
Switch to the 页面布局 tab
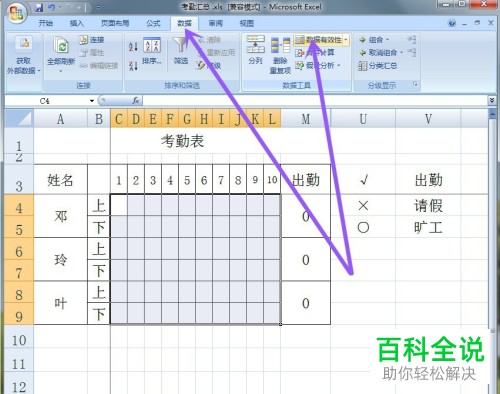(x=115, y=23)
